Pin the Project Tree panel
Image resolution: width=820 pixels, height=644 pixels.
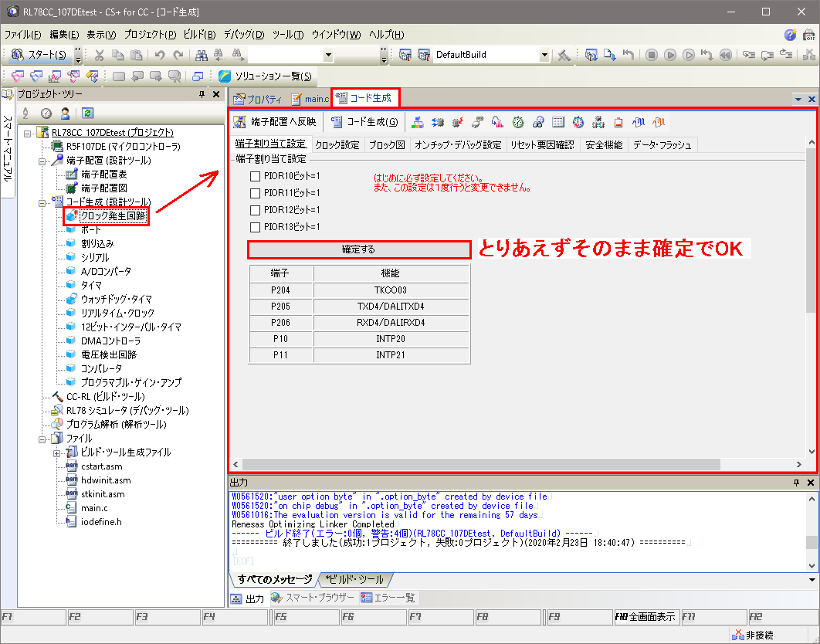202,94
